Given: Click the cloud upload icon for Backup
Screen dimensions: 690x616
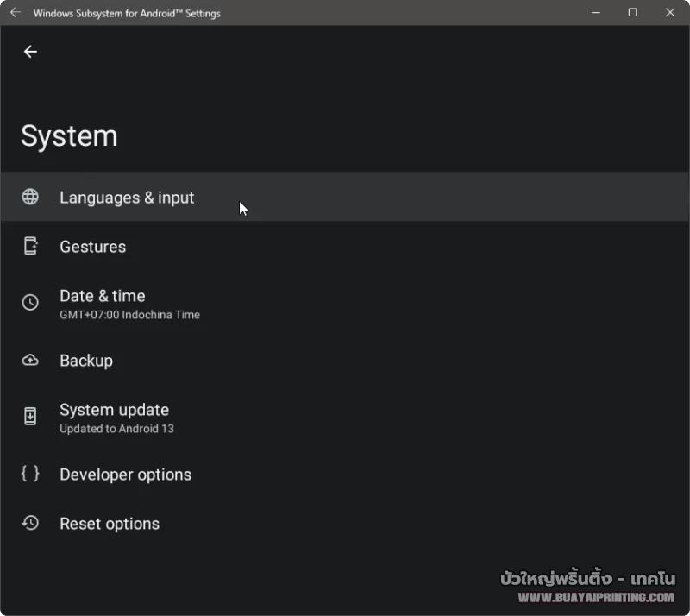Looking at the screenshot, I should [30, 361].
